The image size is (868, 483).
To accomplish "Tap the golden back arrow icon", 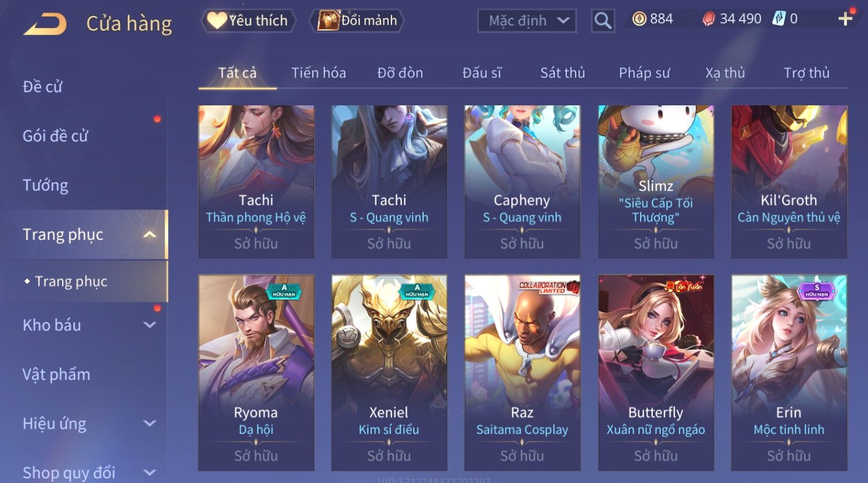I will (x=45, y=24).
